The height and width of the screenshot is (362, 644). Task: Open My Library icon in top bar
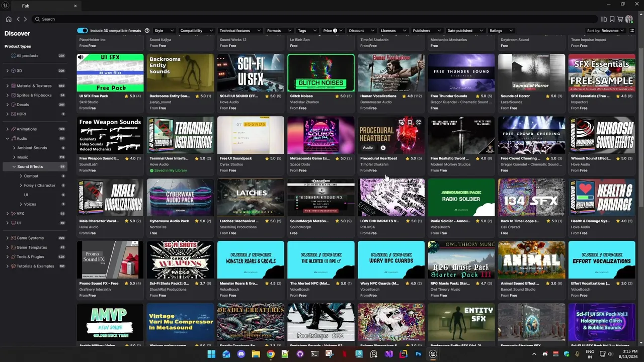click(x=604, y=19)
